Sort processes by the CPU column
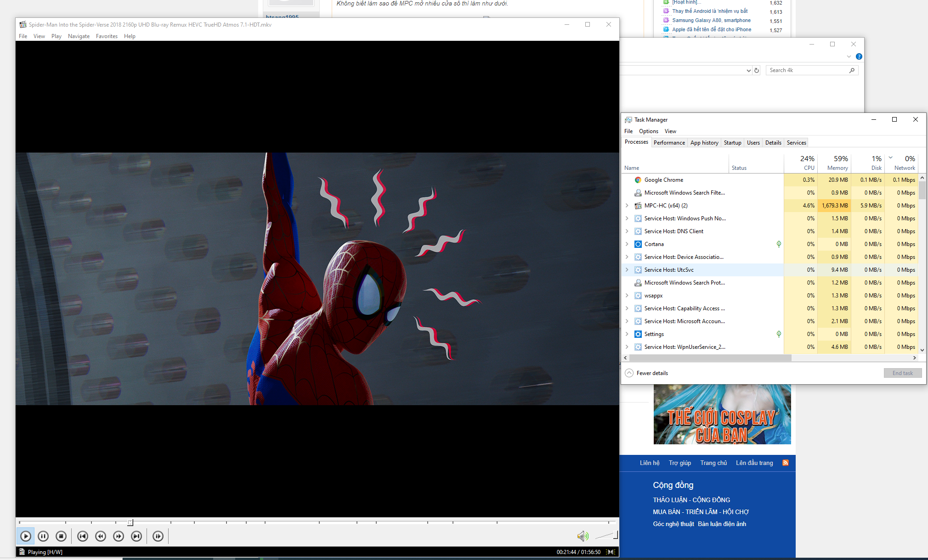 click(x=801, y=163)
